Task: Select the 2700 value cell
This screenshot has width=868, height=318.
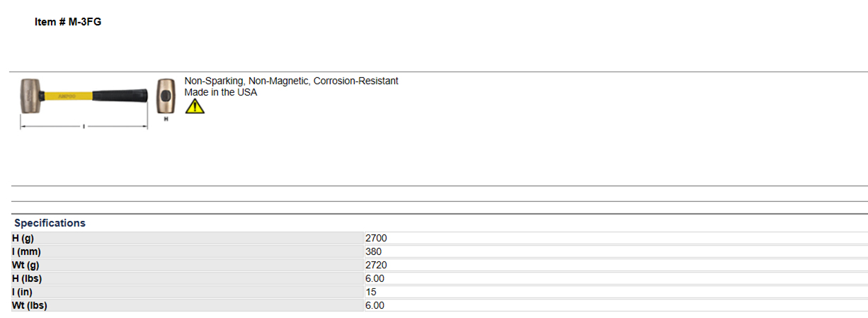Action: click(616, 239)
